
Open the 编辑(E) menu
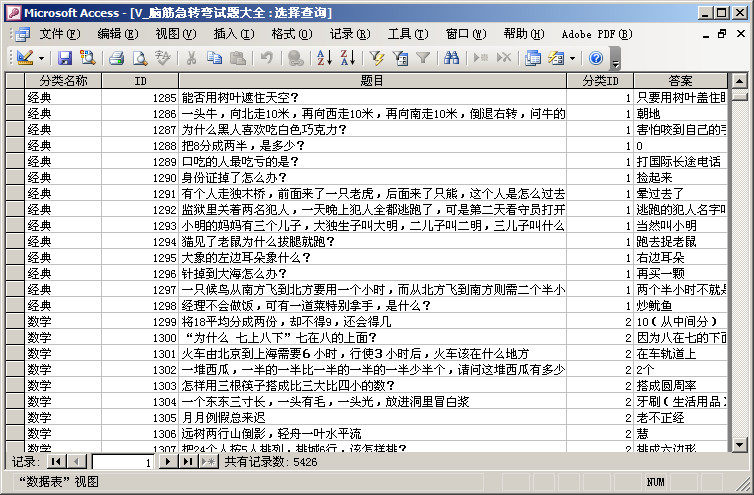click(x=118, y=34)
